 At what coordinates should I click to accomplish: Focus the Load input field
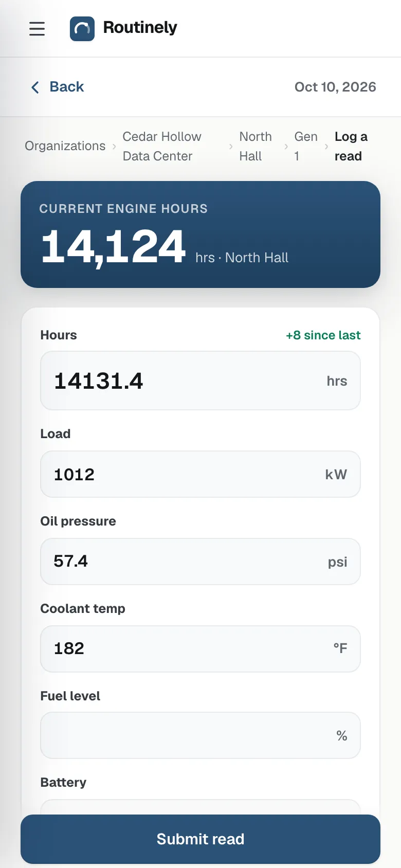click(200, 474)
